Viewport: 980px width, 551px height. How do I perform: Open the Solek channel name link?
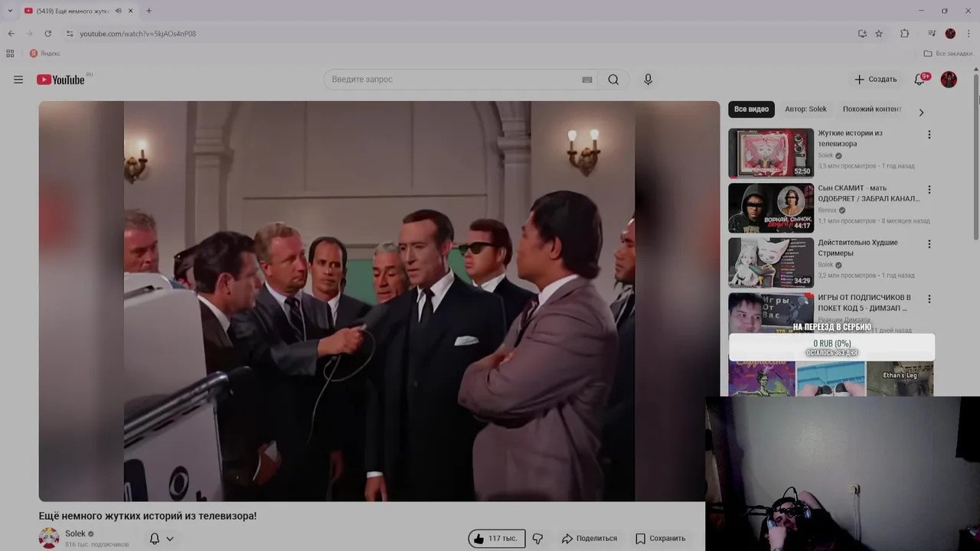click(x=75, y=533)
